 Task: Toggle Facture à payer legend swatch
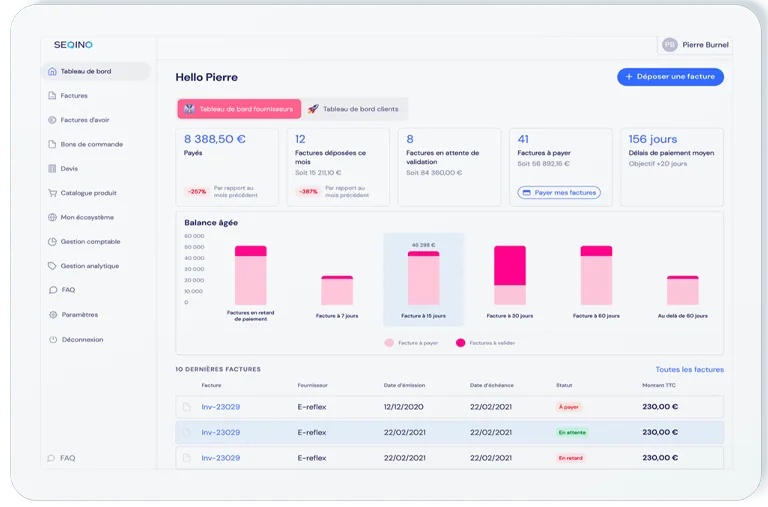coord(389,343)
